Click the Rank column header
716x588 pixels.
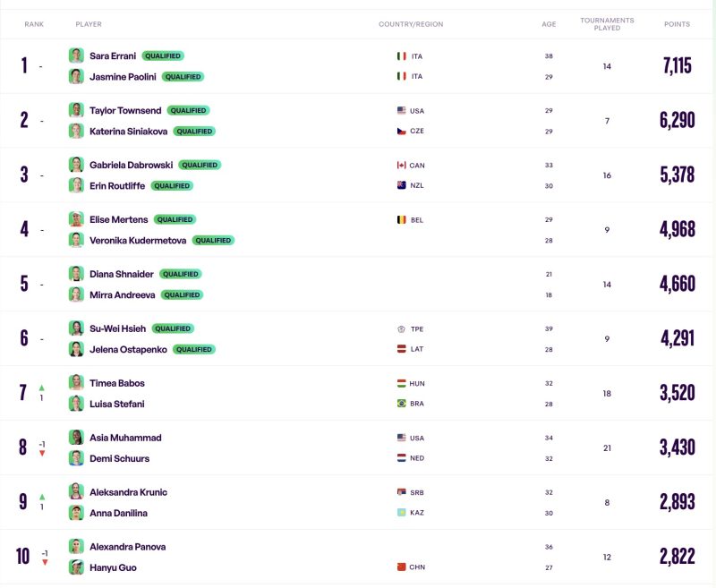point(34,24)
